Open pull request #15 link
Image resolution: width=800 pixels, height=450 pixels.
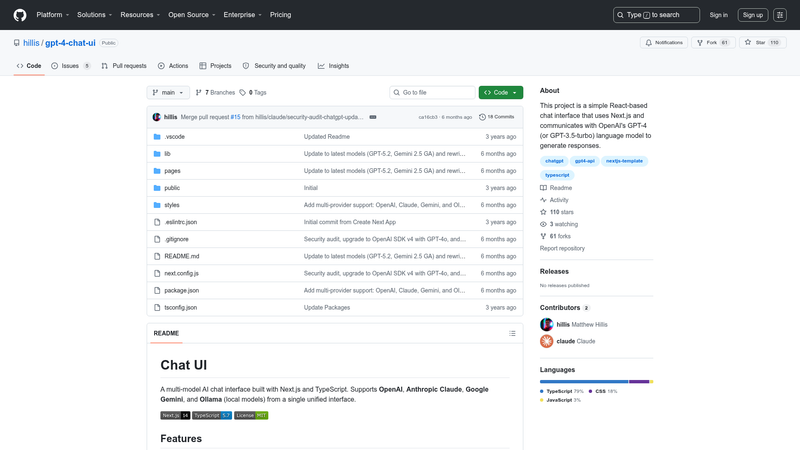coord(235,117)
